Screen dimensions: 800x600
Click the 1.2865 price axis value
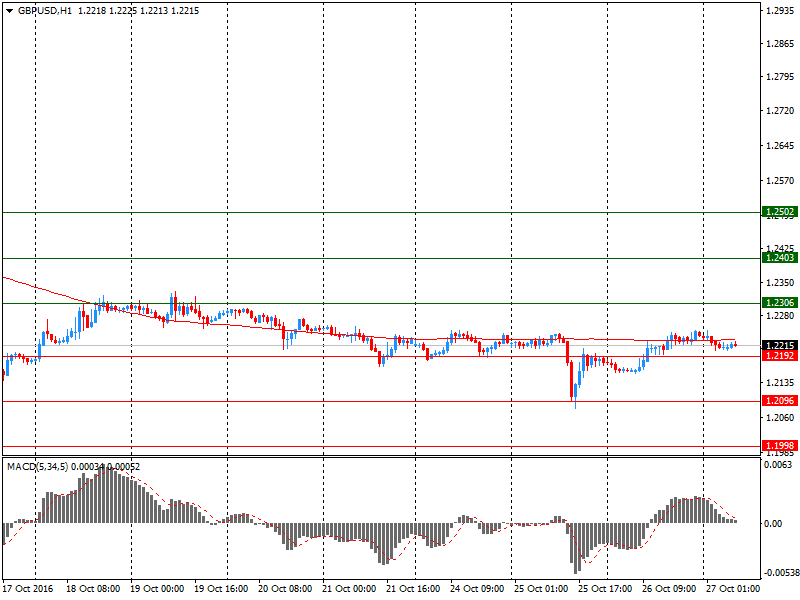(x=780, y=44)
